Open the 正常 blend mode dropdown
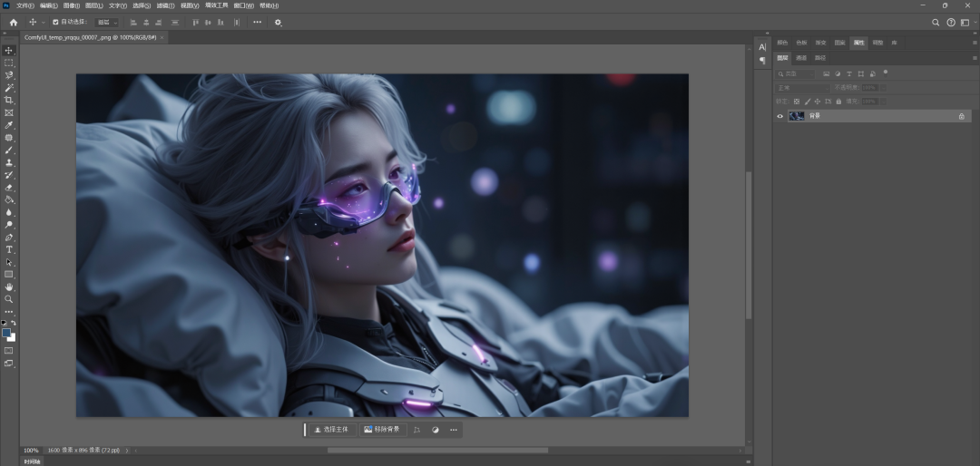Image resolution: width=980 pixels, height=466 pixels. [802, 87]
